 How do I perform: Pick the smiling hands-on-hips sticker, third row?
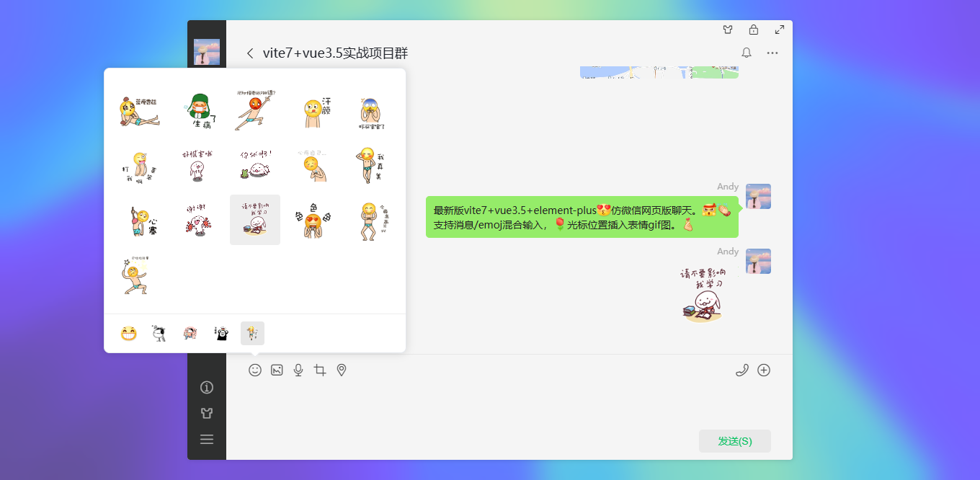pos(373,220)
